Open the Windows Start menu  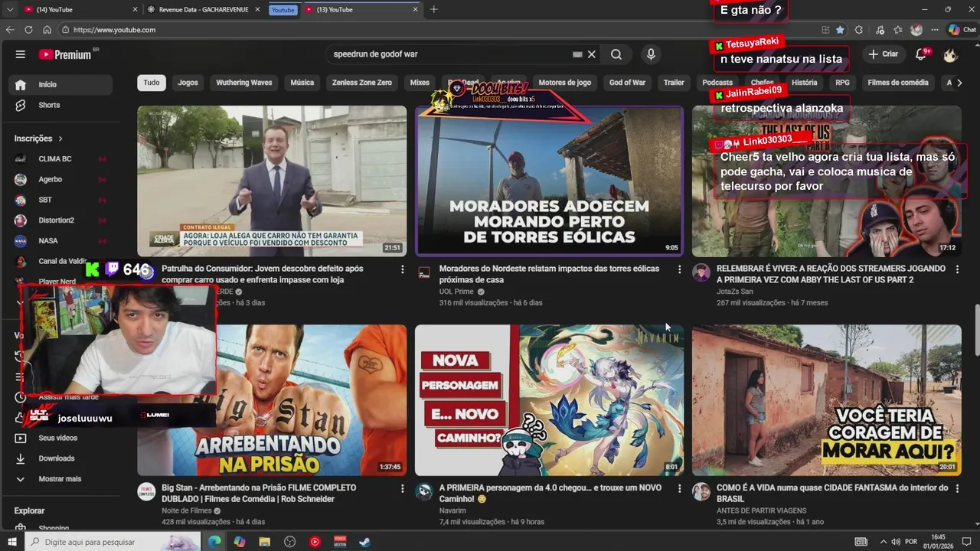(14, 542)
